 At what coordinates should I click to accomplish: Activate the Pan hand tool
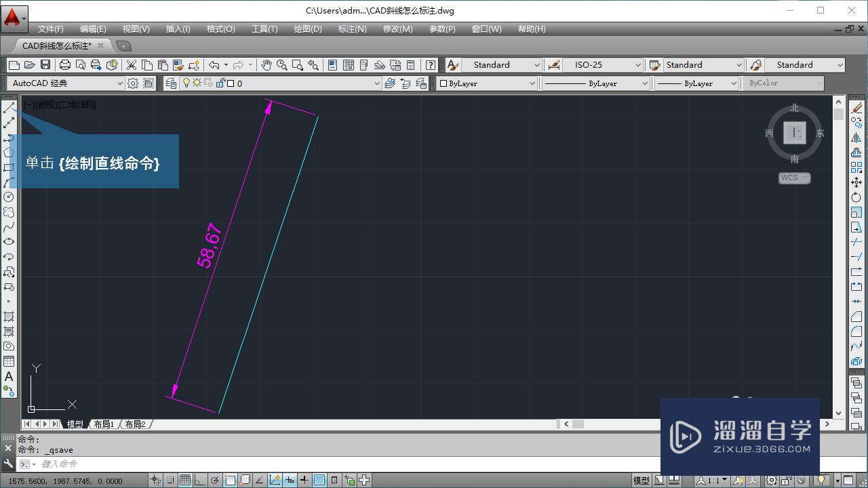tap(267, 65)
